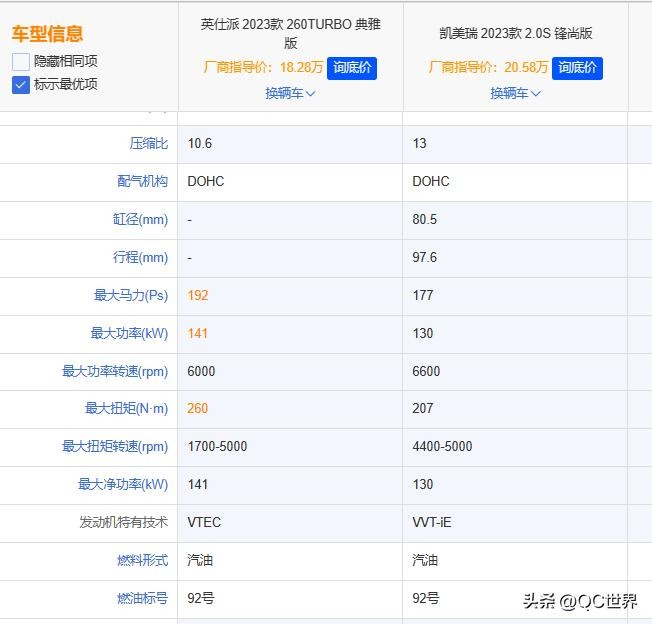Click the 燃油标号 parameter label
652x624 pixels.
pyautogui.click(x=142, y=599)
